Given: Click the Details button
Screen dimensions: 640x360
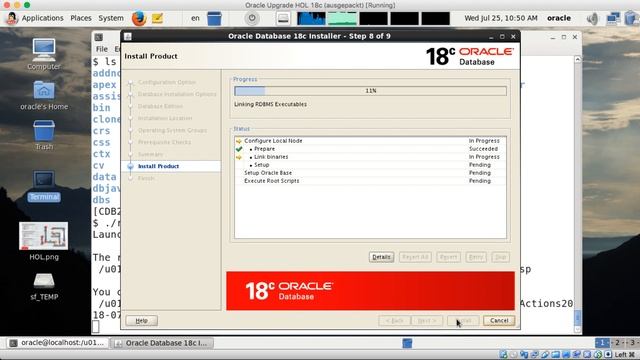Looking at the screenshot, I should 381,257.
